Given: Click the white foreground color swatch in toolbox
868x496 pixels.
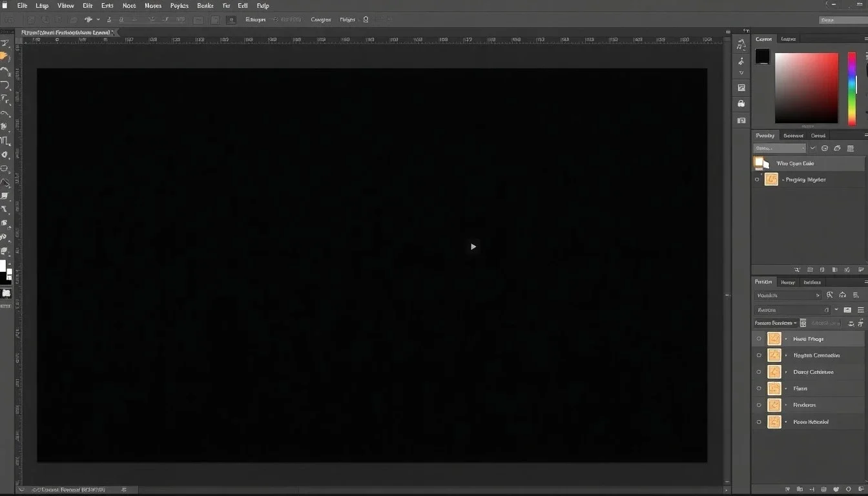Looking at the screenshot, I should [x=3, y=266].
